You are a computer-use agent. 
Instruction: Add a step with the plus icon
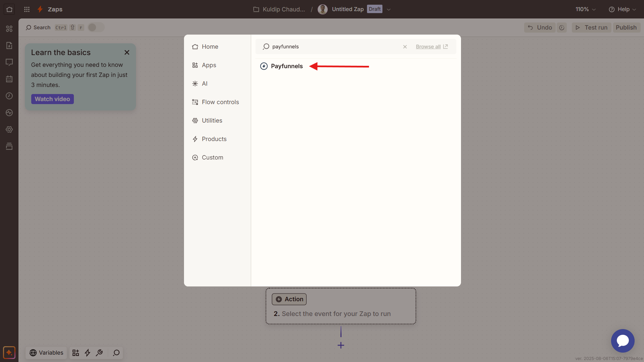click(x=341, y=345)
